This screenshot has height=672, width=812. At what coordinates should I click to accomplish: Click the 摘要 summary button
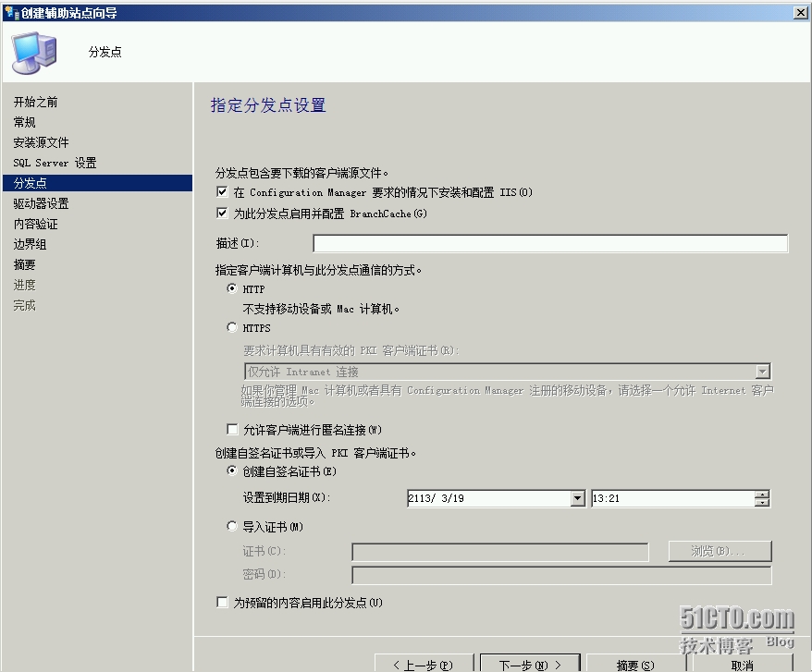click(636, 665)
